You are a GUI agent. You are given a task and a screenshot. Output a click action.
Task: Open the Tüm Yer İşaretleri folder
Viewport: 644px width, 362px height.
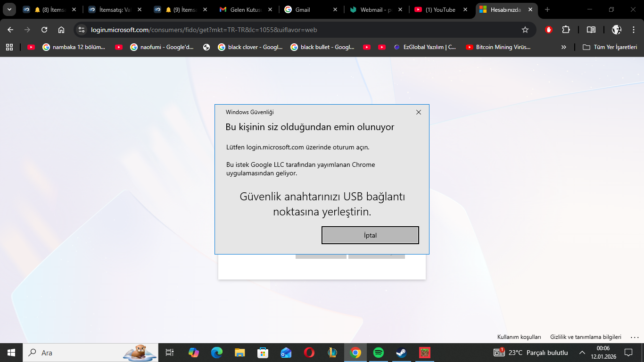610,47
